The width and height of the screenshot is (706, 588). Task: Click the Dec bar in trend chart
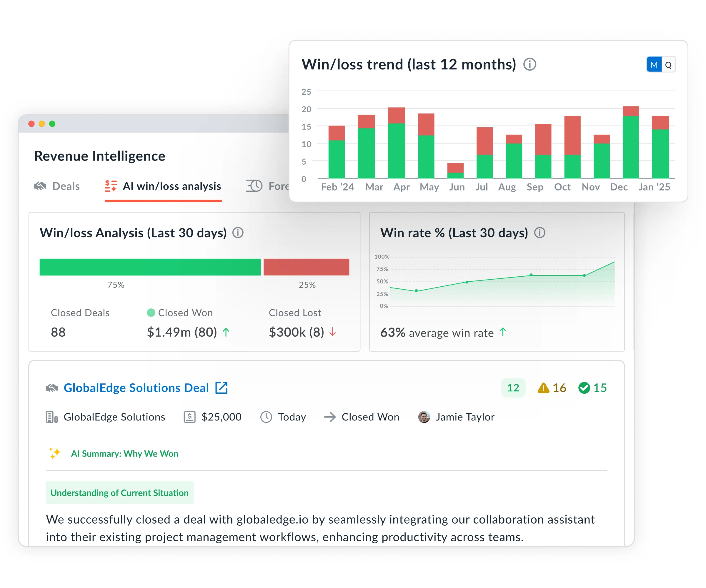[x=631, y=142]
